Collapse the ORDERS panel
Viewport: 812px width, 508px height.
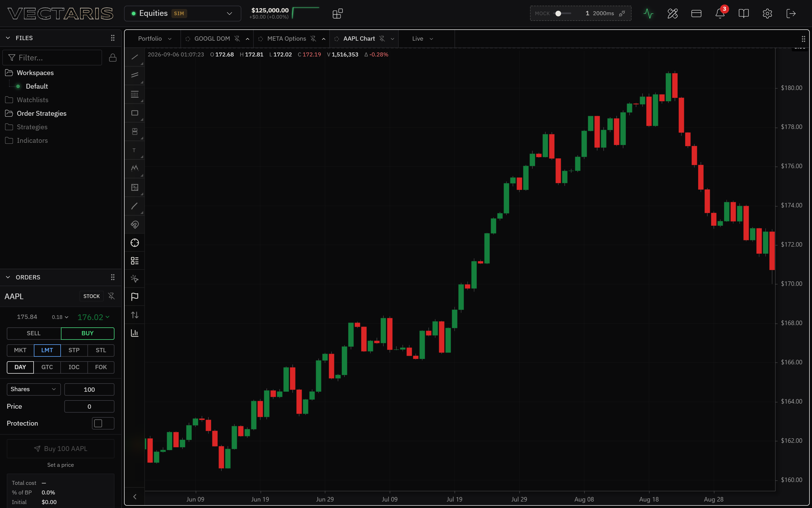pyautogui.click(x=8, y=277)
